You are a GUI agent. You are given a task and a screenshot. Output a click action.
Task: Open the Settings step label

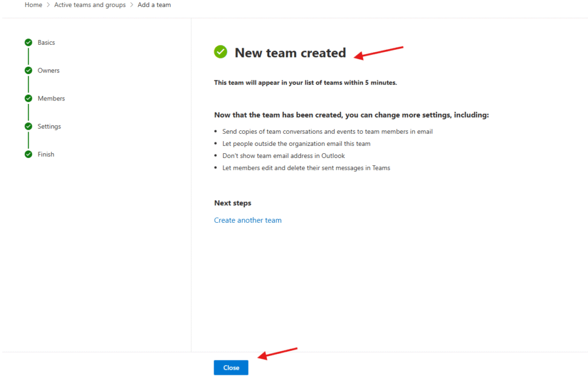(49, 126)
